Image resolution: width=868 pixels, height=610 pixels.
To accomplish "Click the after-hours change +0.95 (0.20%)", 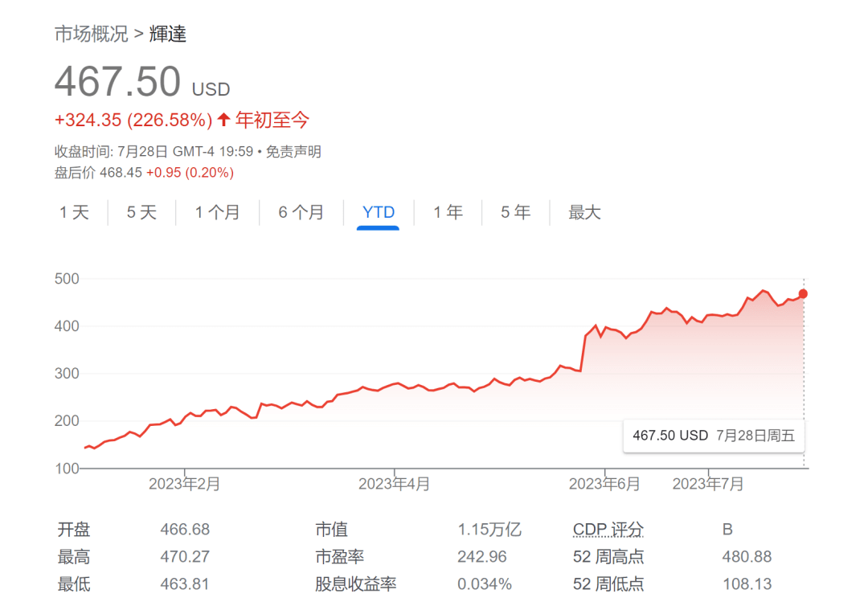I will pyautogui.click(x=190, y=173).
